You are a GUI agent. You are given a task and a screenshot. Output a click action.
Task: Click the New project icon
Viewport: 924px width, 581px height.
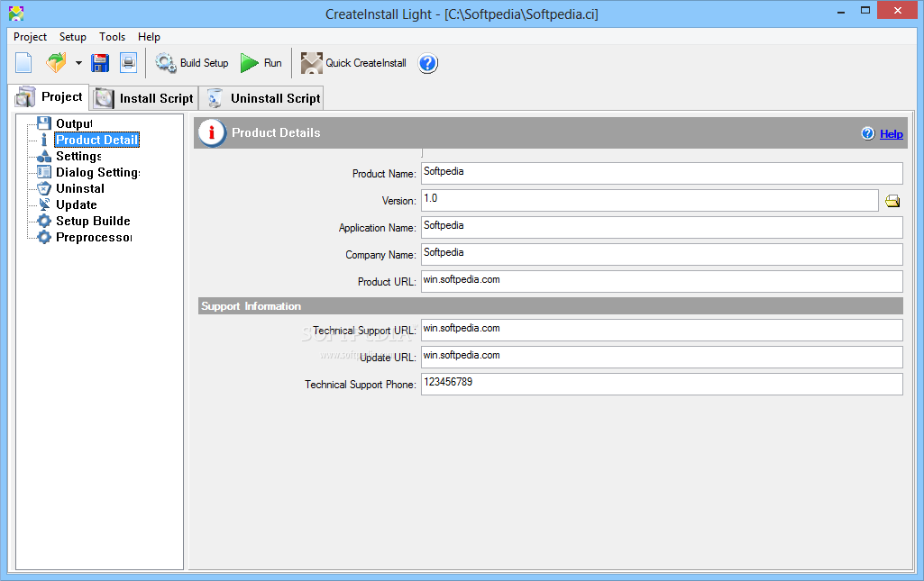tap(23, 63)
